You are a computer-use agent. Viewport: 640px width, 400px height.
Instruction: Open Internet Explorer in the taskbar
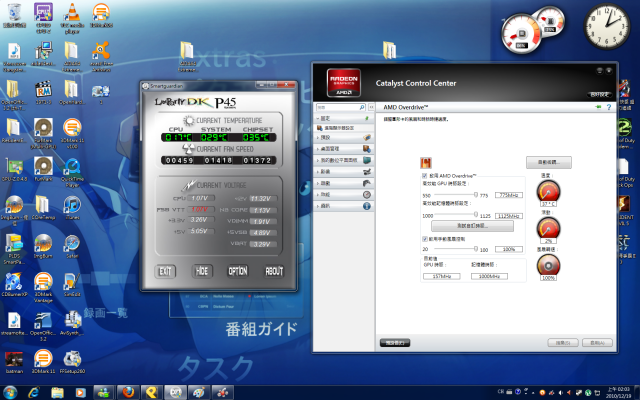pyautogui.click(x=33, y=393)
